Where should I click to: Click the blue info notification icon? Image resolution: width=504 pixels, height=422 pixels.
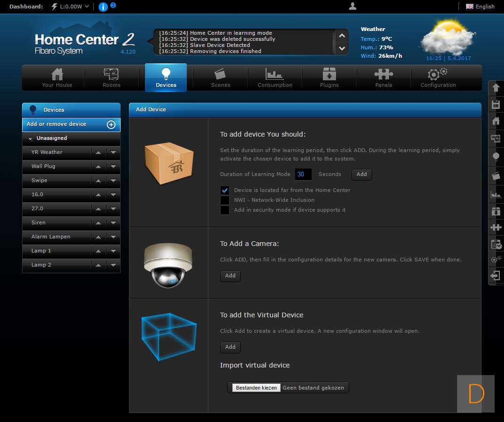coord(103,7)
